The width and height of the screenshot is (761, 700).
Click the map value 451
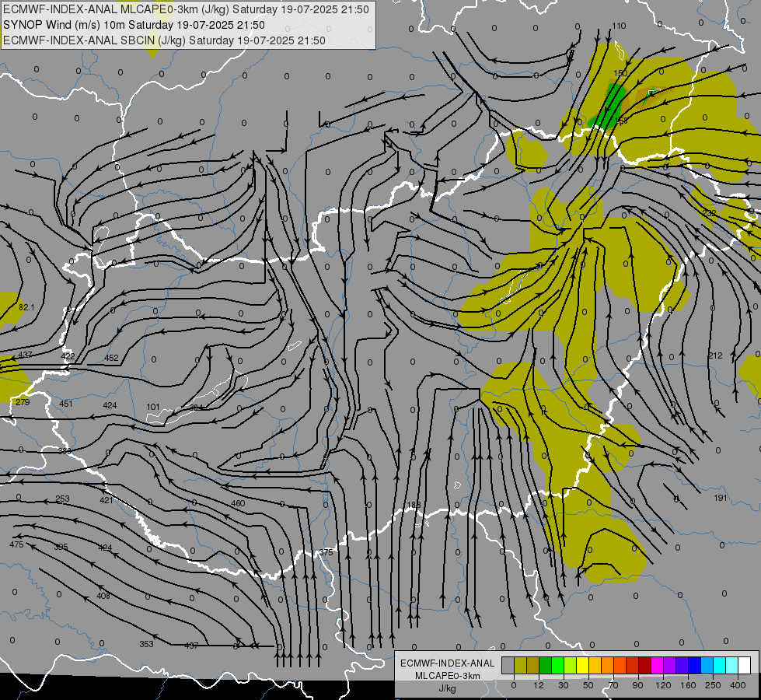(66, 404)
